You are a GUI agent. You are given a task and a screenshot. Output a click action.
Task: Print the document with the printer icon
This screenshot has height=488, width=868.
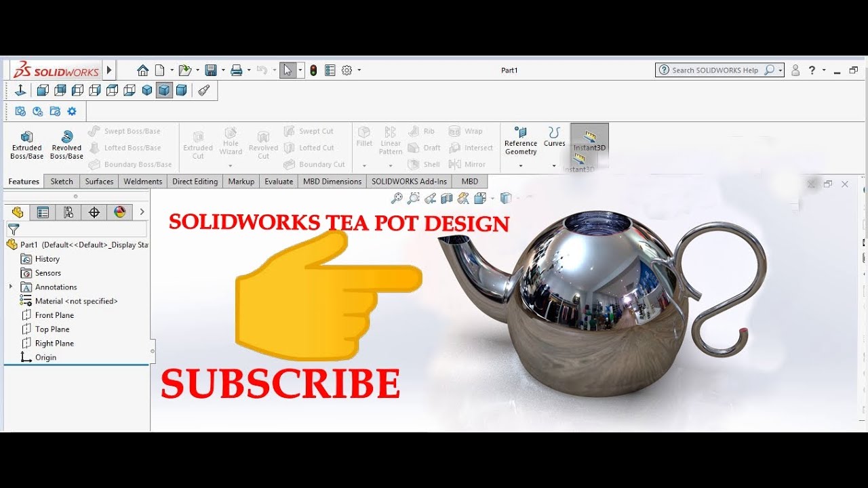pos(237,70)
